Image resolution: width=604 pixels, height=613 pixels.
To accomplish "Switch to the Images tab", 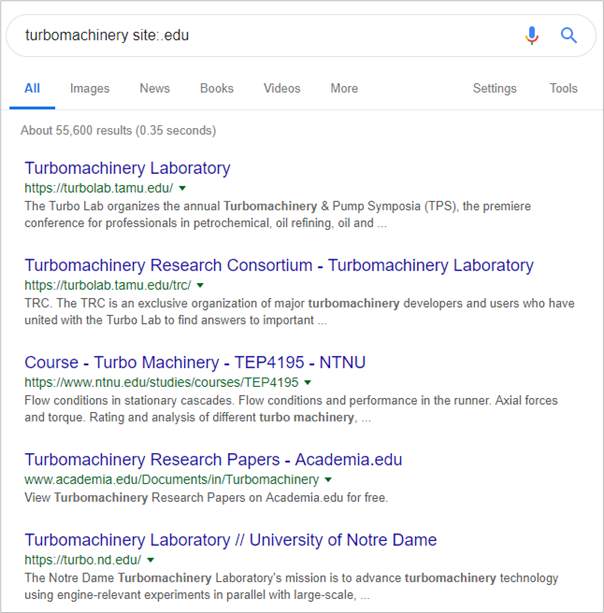I will tap(90, 88).
